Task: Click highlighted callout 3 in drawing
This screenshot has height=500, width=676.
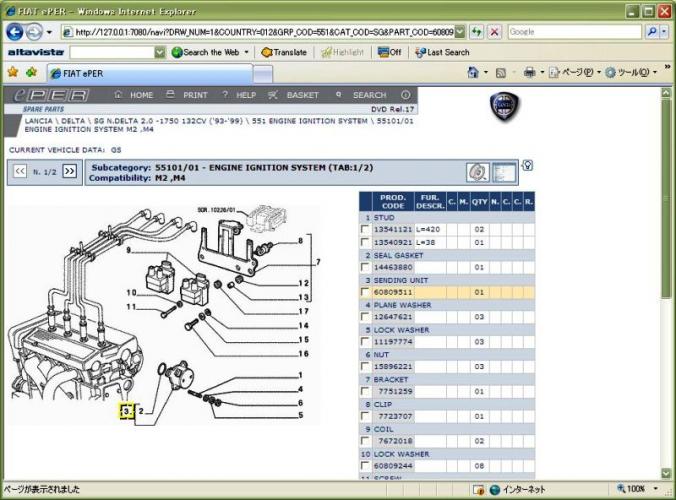Action: 126,411
